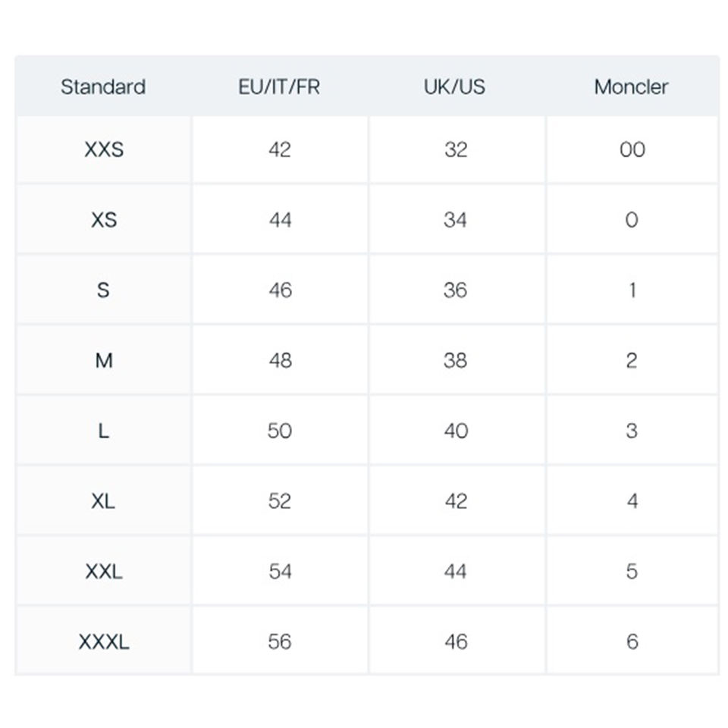Image resolution: width=728 pixels, height=728 pixels.
Task: Select the S size cell
Action: pos(104,290)
